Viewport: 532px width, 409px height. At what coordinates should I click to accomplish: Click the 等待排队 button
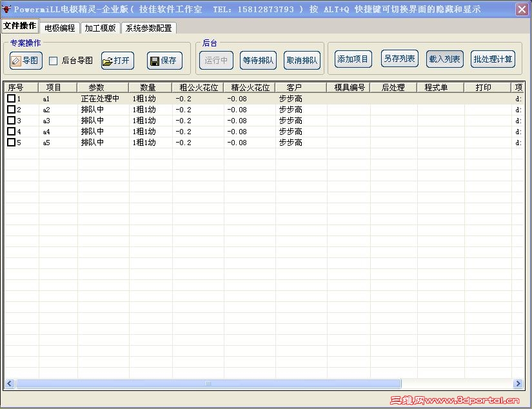(x=258, y=61)
